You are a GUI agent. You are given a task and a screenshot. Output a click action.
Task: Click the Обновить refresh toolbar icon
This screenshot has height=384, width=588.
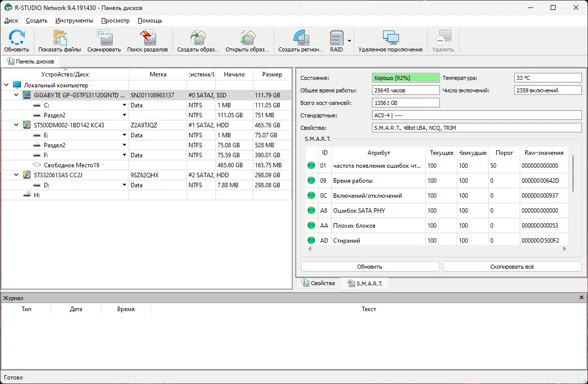coord(16,37)
